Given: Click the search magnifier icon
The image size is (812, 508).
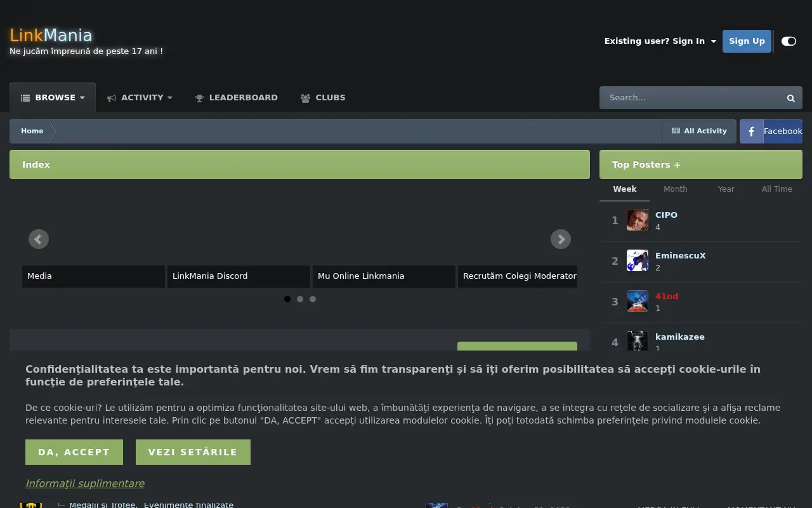Looking at the screenshot, I should coord(790,98).
